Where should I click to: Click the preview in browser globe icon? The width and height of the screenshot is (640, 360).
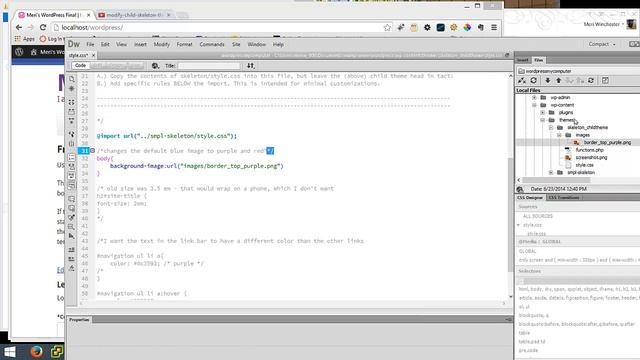pyautogui.click(x=155, y=66)
